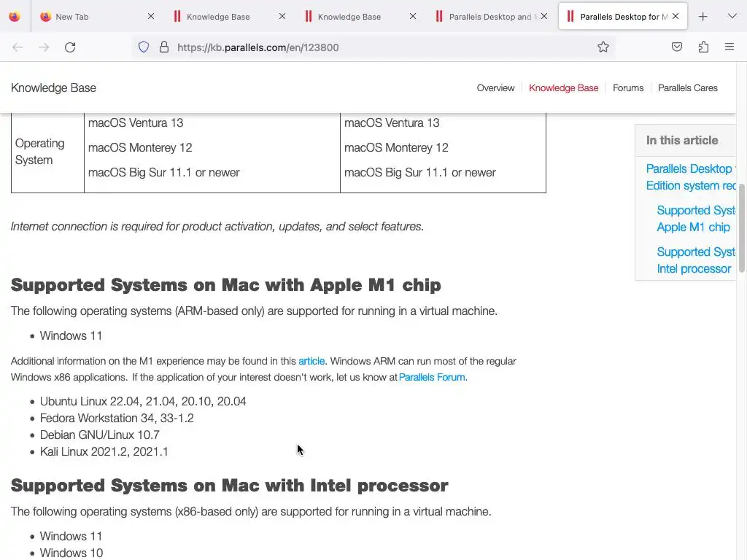Open the Knowledge Base nav link
The height and width of the screenshot is (560, 747).
tap(564, 88)
